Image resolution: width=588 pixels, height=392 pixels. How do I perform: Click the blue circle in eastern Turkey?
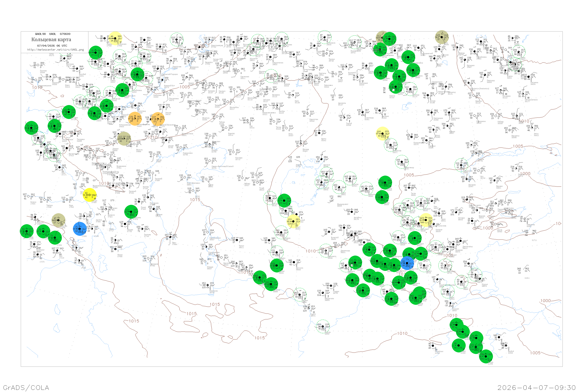[x=80, y=229]
